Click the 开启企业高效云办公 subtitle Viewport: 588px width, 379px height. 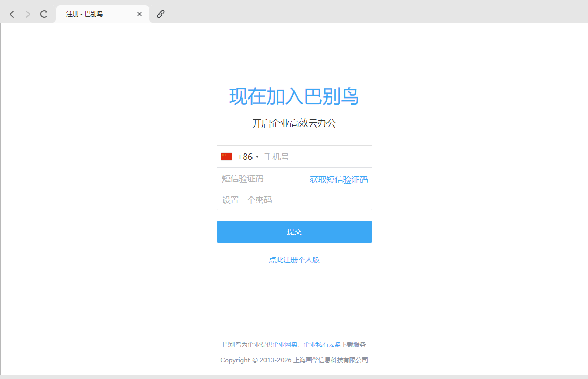point(294,123)
